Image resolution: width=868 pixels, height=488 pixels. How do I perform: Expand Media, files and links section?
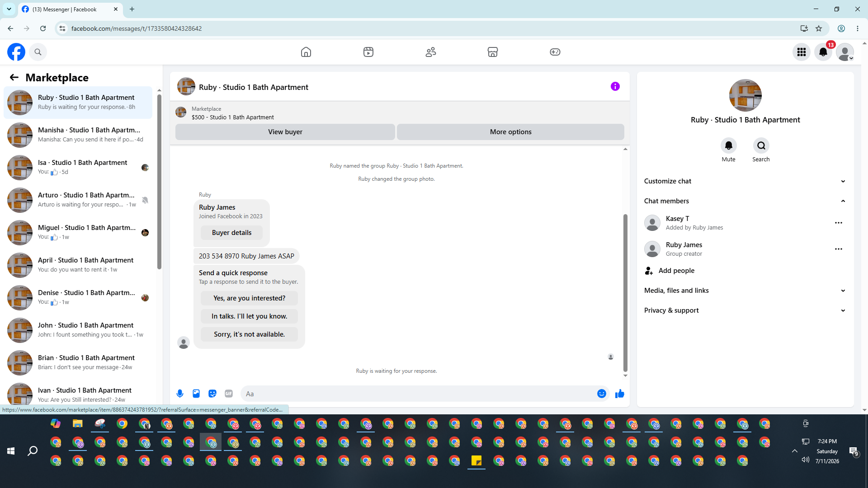745,291
